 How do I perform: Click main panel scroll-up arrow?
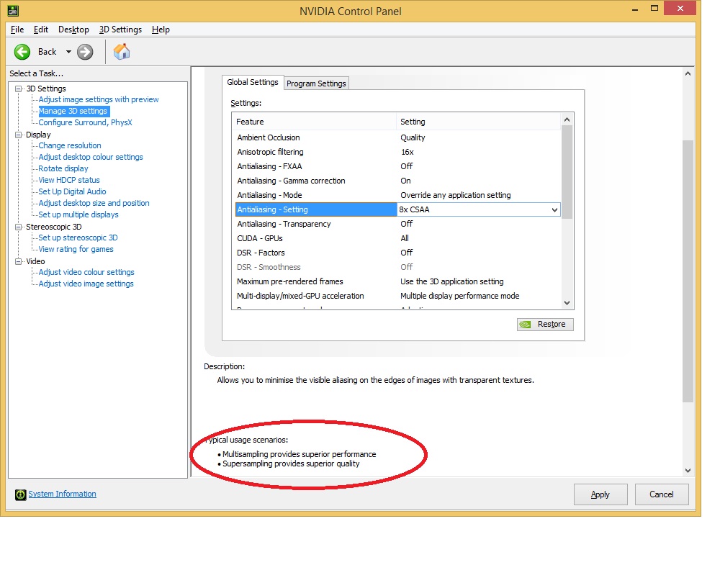[688, 74]
